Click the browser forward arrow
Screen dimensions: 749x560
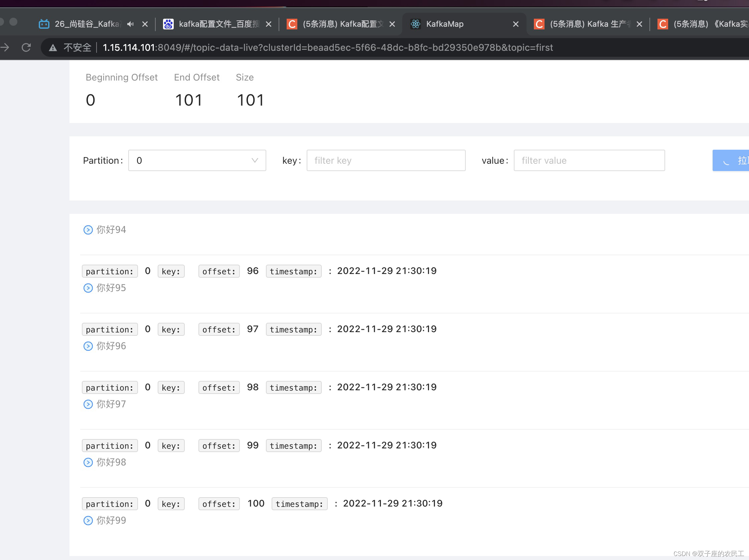(x=5, y=47)
